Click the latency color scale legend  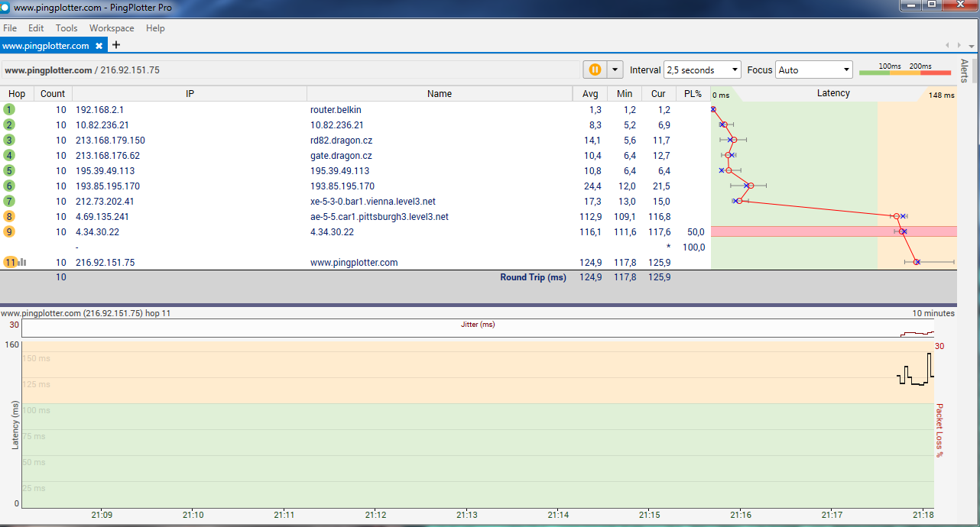(904, 70)
